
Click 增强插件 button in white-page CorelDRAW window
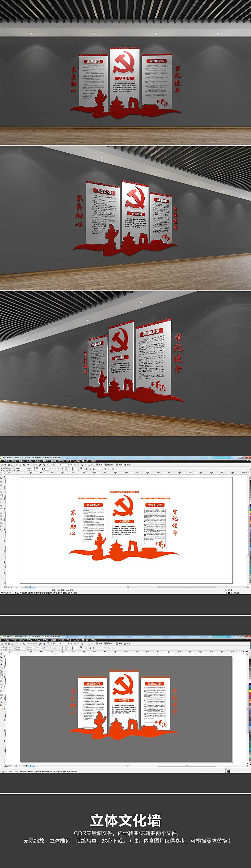point(109,465)
